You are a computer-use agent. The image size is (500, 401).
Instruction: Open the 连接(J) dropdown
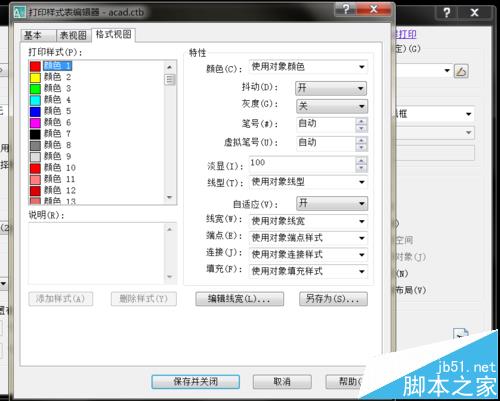click(x=308, y=255)
